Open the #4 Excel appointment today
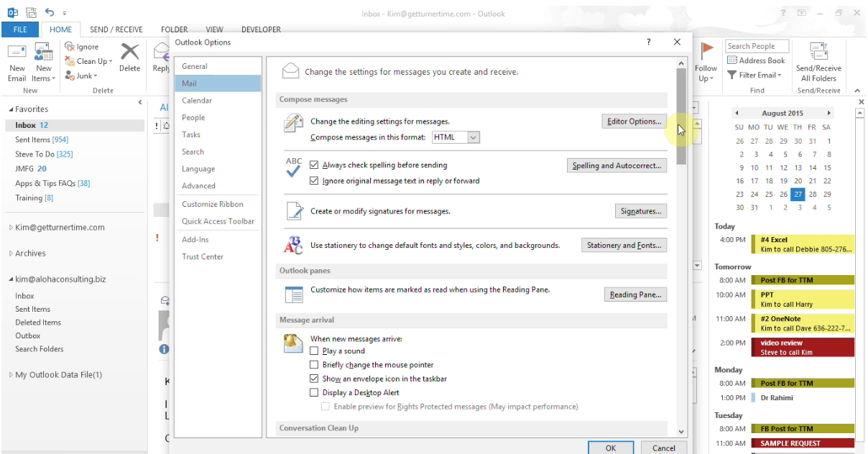Screen dimensions: 868x454 [802, 244]
